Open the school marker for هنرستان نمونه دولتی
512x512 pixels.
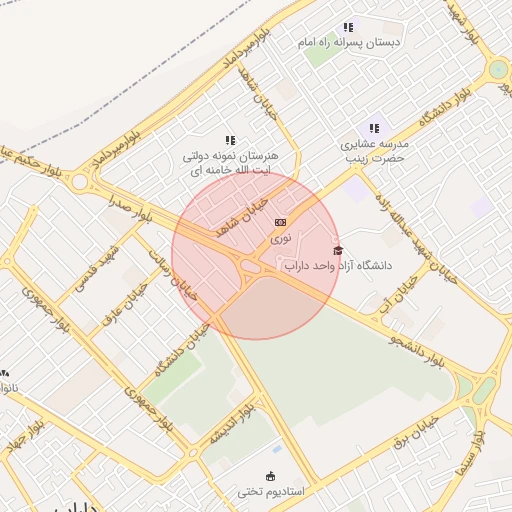(x=230, y=140)
